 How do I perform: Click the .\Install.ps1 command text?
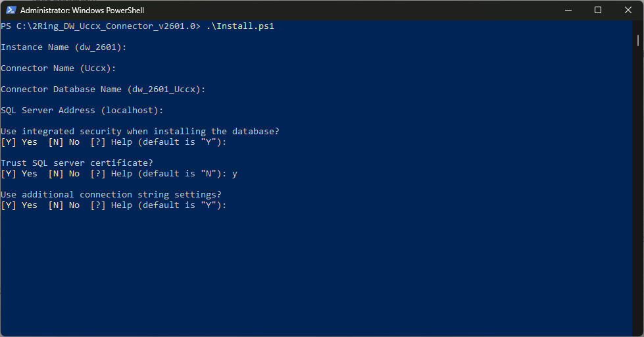[x=240, y=26]
